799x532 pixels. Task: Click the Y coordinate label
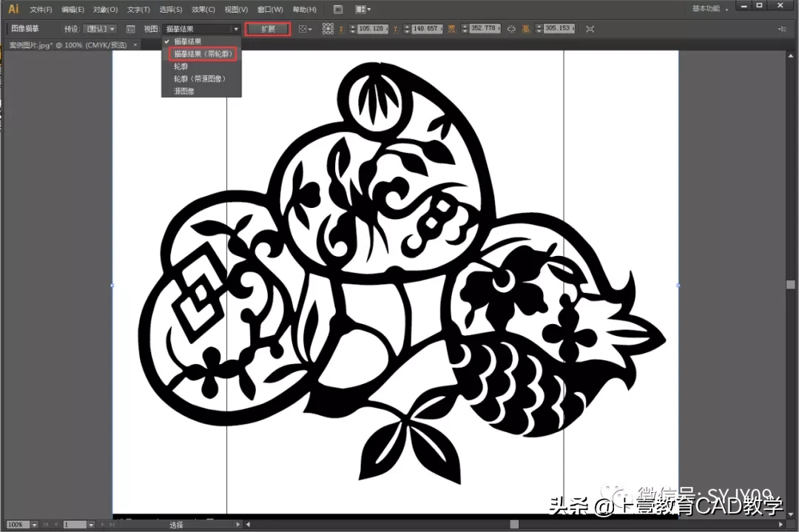(396, 30)
